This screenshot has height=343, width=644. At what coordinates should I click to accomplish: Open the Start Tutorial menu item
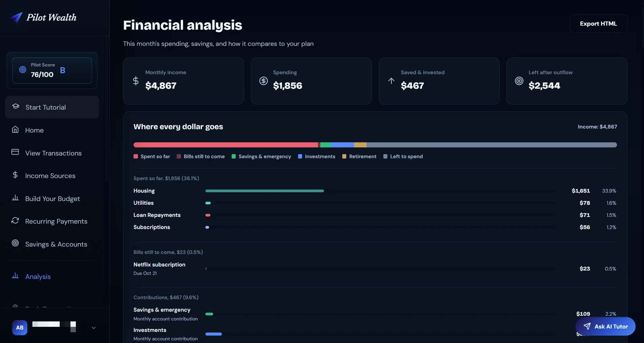click(x=52, y=107)
